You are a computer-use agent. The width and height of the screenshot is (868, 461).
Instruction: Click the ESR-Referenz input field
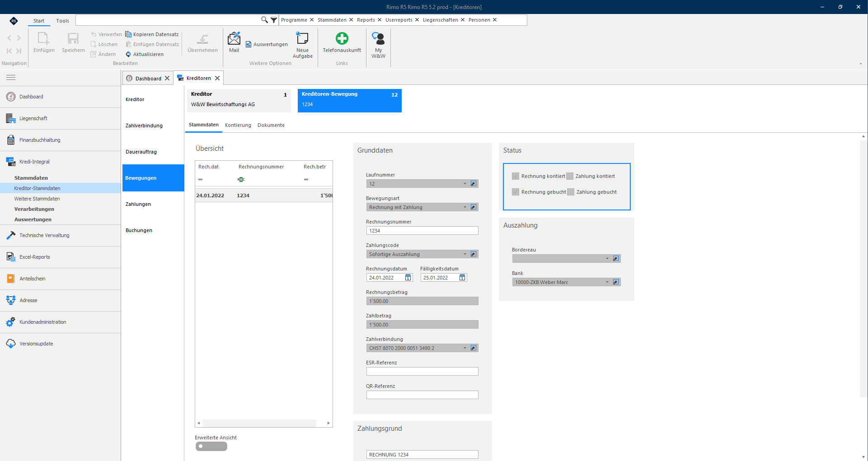point(422,372)
